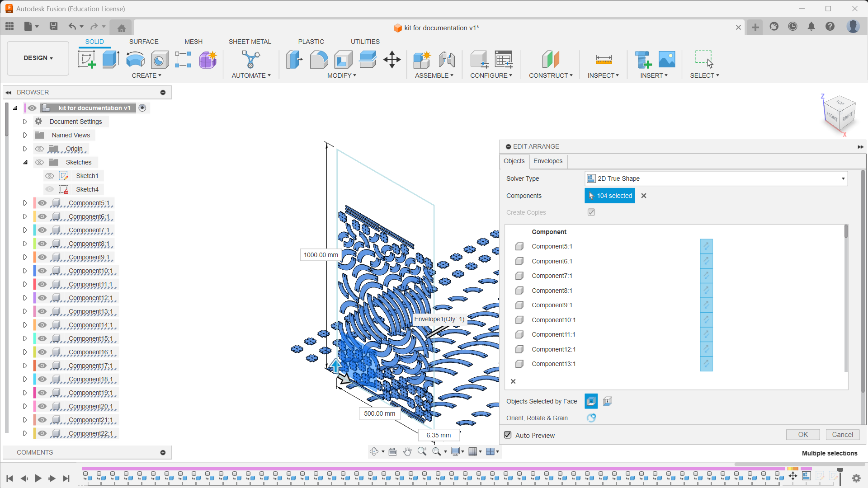Click the Move/Copy cross-arrows icon
868x488 pixels.
coord(392,59)
